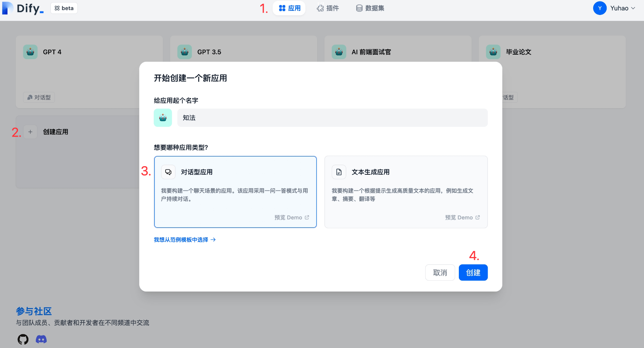This screenshot has width=644, height=348.
Task: Select the 文本生成应用 app type
Action: pos(406,192)
